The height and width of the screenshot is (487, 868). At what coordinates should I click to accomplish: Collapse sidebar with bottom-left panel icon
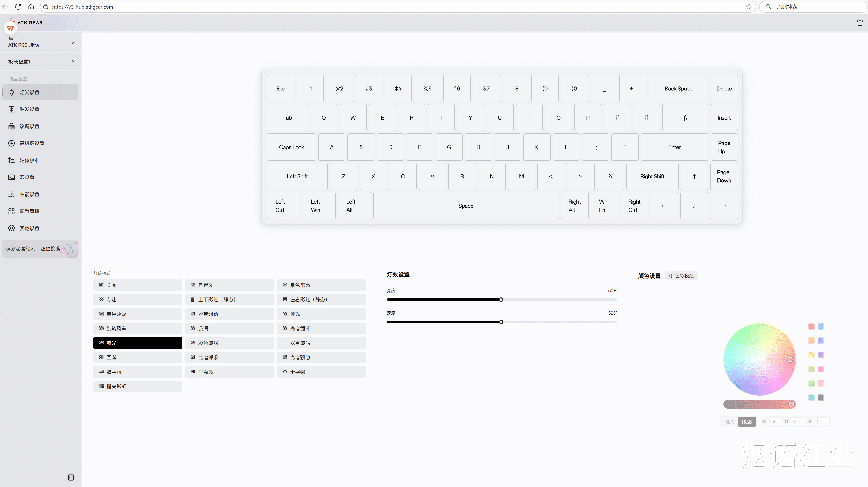(x=71, y=478)
